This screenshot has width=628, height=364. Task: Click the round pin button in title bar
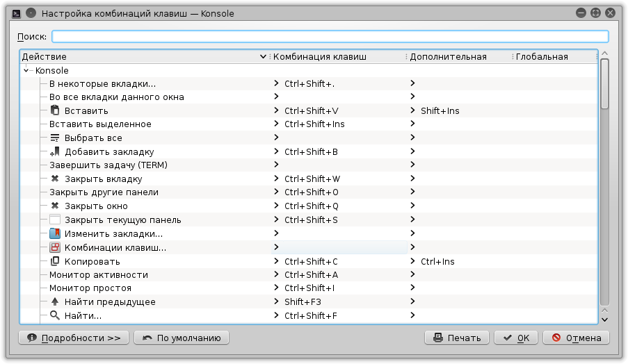[31, 13]
